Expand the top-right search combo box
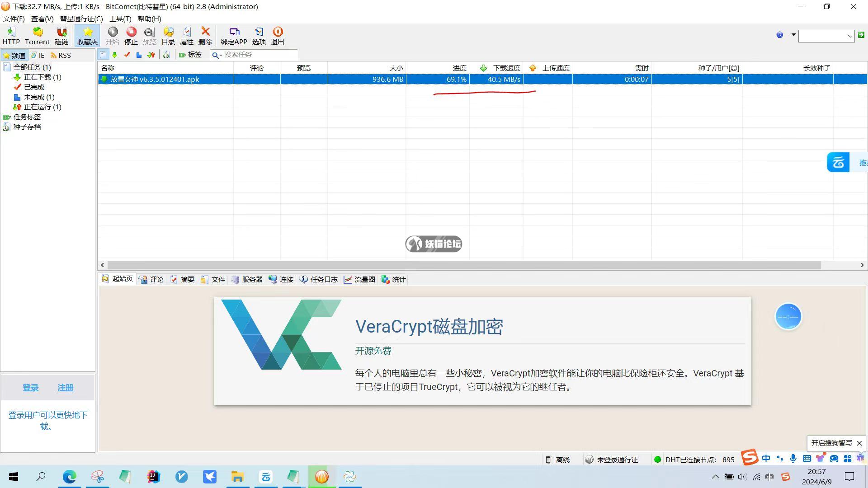Screen dimensions: 868x488 click(849, 36)
